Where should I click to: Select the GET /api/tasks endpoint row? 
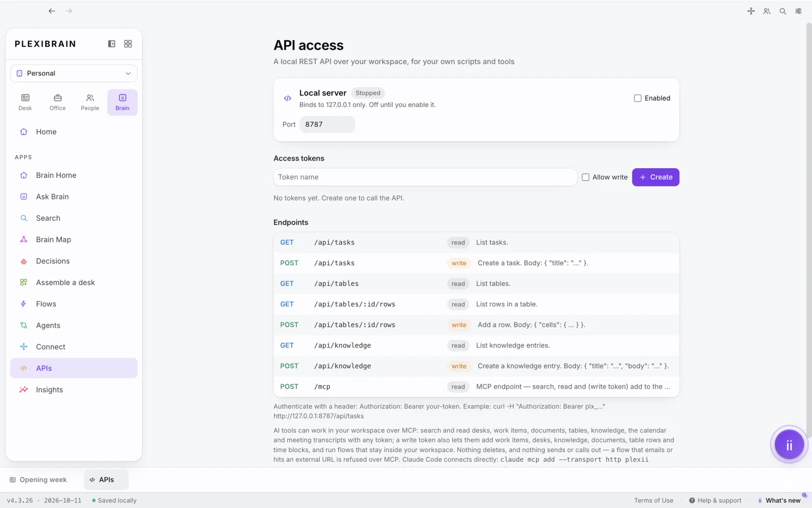point(477,242)
